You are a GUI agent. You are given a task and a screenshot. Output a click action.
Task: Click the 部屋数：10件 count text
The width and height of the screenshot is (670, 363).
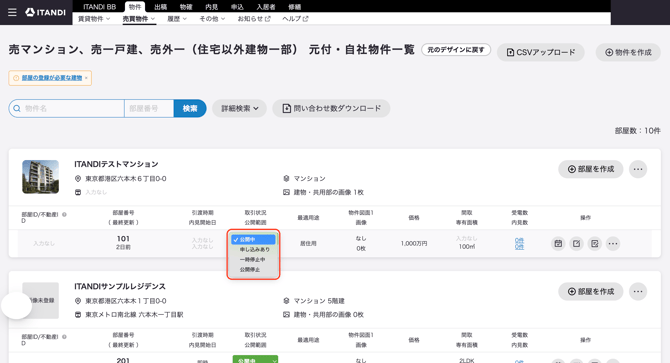pos(638,131)
